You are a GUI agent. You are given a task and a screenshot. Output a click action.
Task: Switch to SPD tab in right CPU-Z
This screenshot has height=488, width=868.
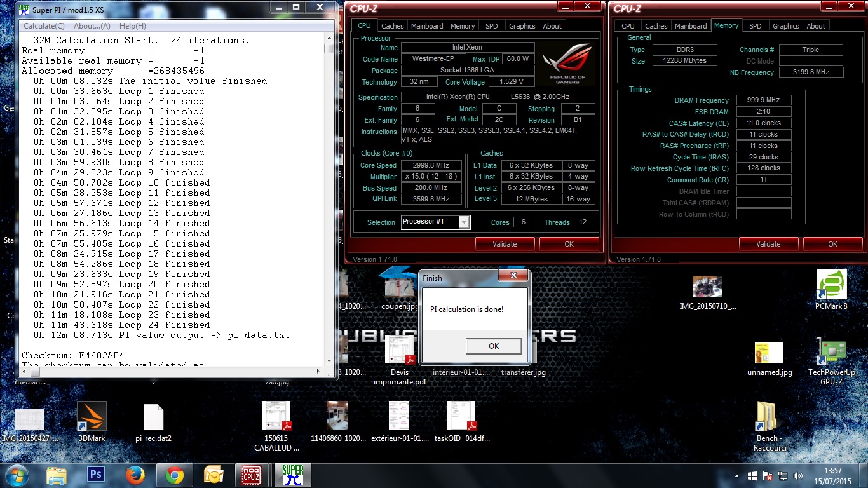pyautogui.click(x=756, y=26)
